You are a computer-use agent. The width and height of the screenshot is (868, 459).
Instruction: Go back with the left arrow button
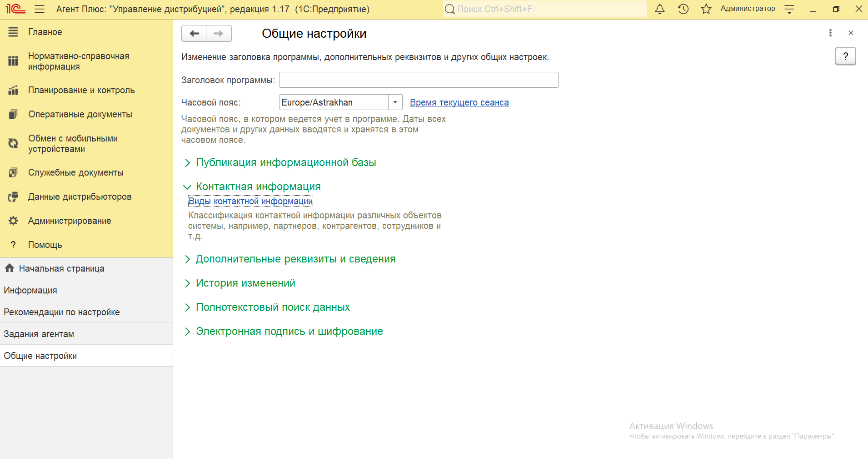194,33
